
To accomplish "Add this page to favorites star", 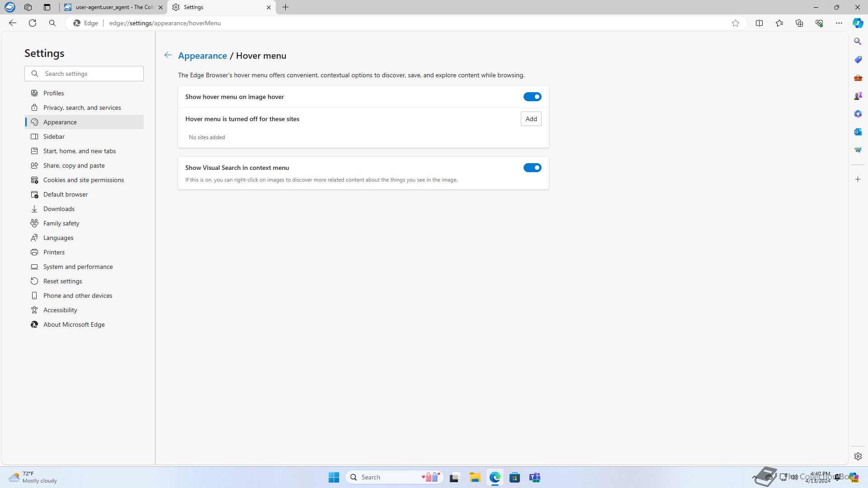I will 736,23.
